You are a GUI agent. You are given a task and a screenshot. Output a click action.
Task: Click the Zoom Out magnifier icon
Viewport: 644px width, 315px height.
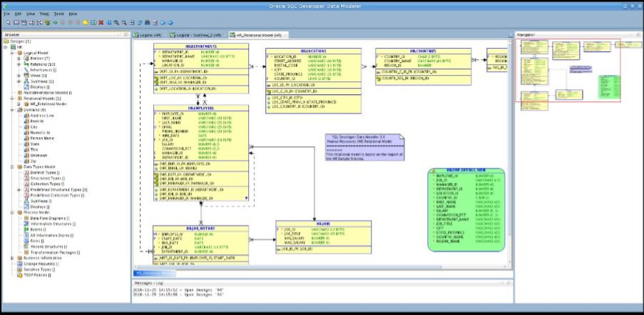tap(124, 23)
